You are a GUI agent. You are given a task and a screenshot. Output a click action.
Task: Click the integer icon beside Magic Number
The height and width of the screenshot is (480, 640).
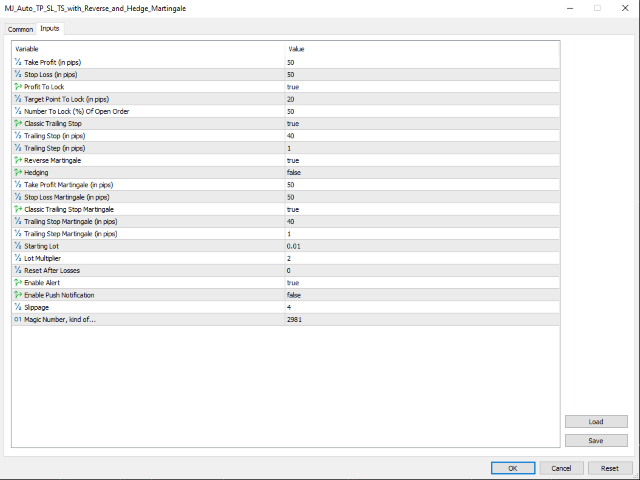[x=18, y=319]
